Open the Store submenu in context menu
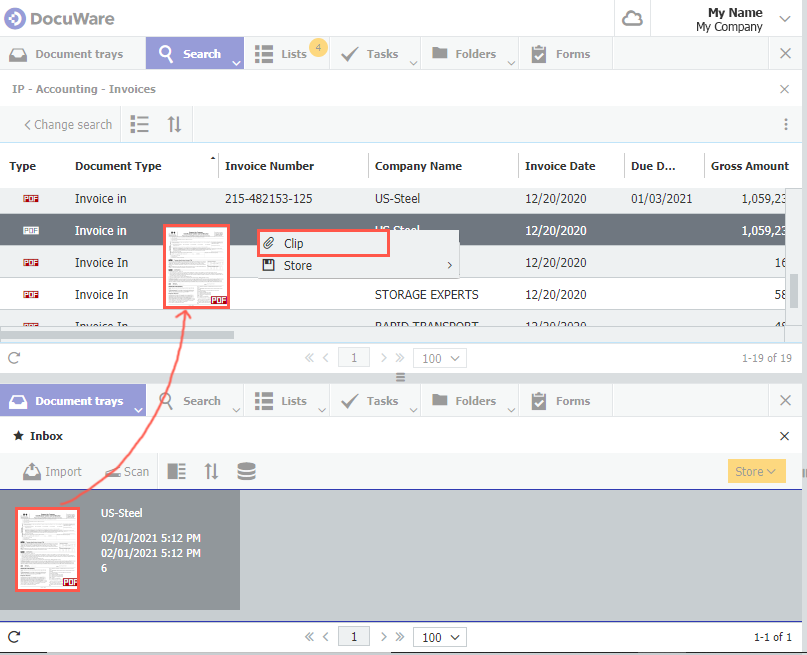Viewport: 807px width, 655px height. [357, 266]
